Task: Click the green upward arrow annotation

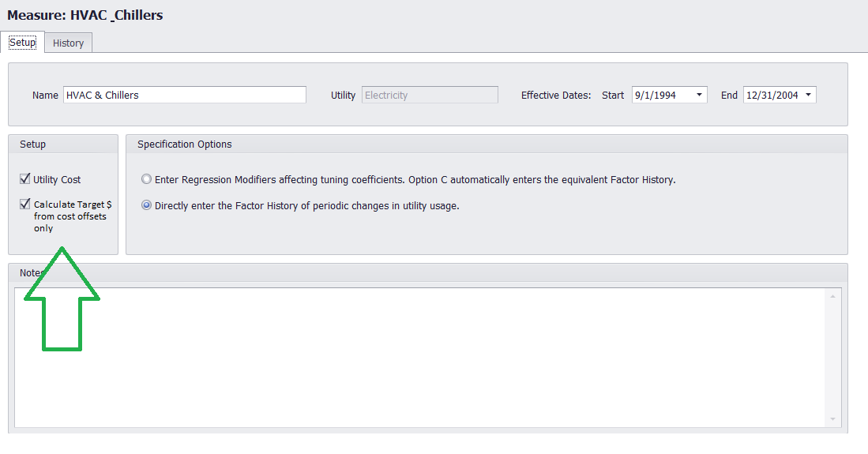Action: pos(62,299)
